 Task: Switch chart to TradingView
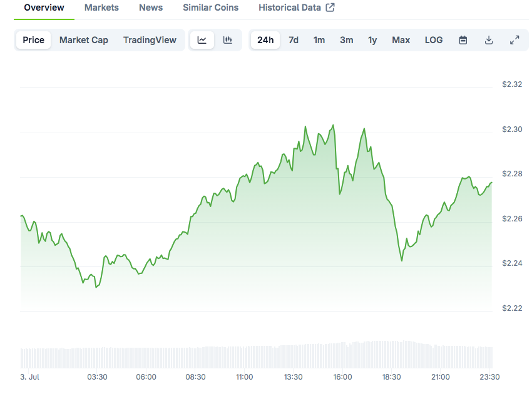150,40
